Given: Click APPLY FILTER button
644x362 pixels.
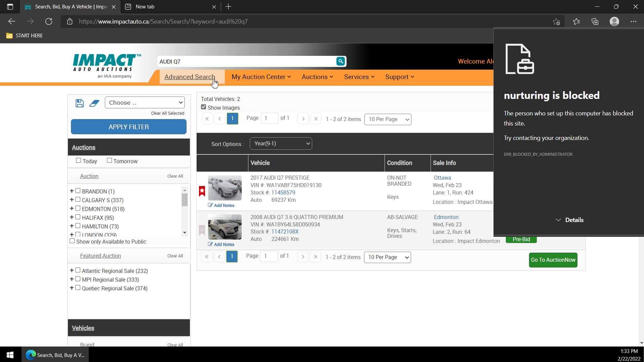Looking at the screenshot, I should click(x=129, y=127).
